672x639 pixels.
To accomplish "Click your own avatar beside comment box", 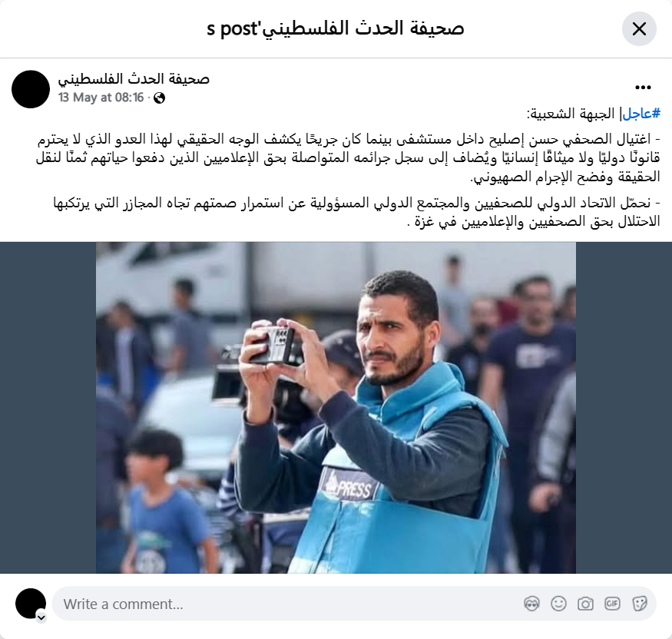I will coord(31,604).
